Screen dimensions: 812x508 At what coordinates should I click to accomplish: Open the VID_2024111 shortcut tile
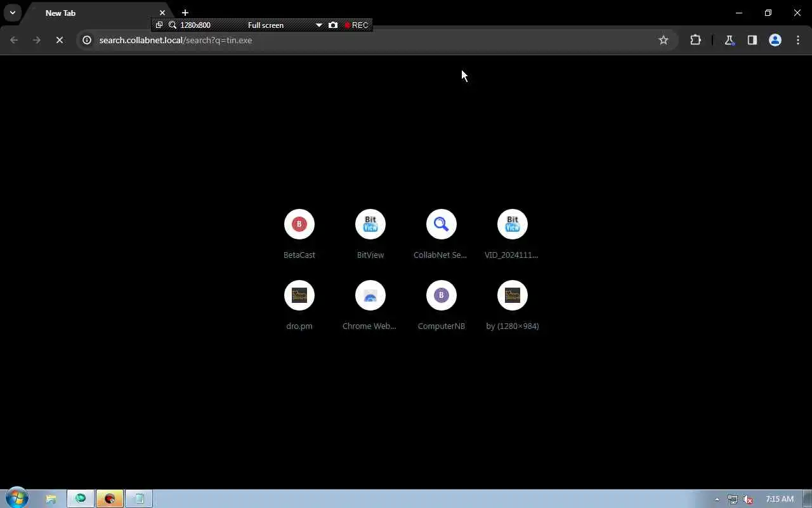coord(512,234)
